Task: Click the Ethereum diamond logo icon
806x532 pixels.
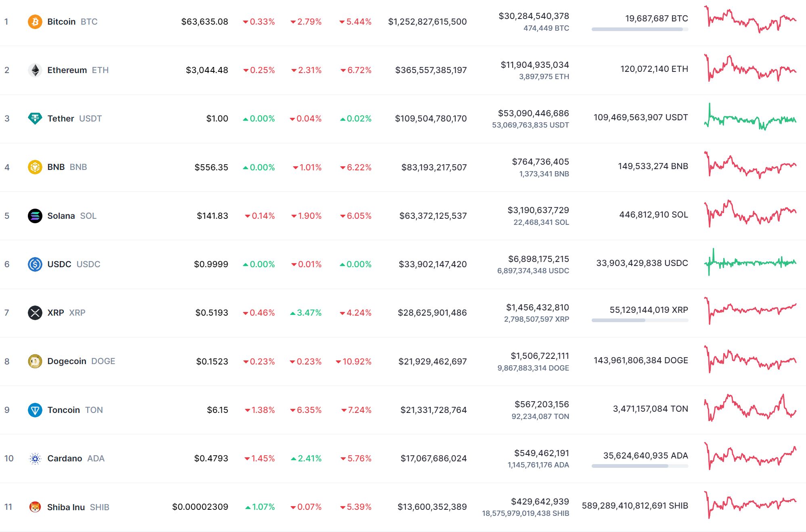Action: (x=35, y=70)
